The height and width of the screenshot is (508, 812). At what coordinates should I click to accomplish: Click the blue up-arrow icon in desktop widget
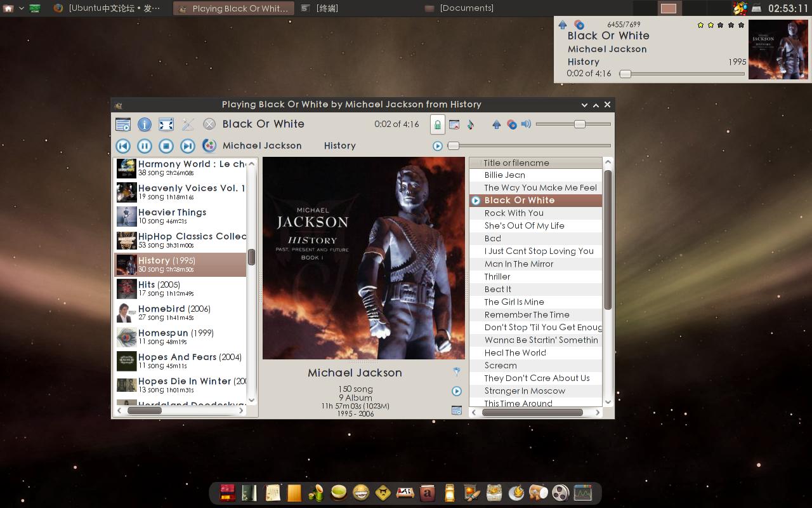[563, 25]
